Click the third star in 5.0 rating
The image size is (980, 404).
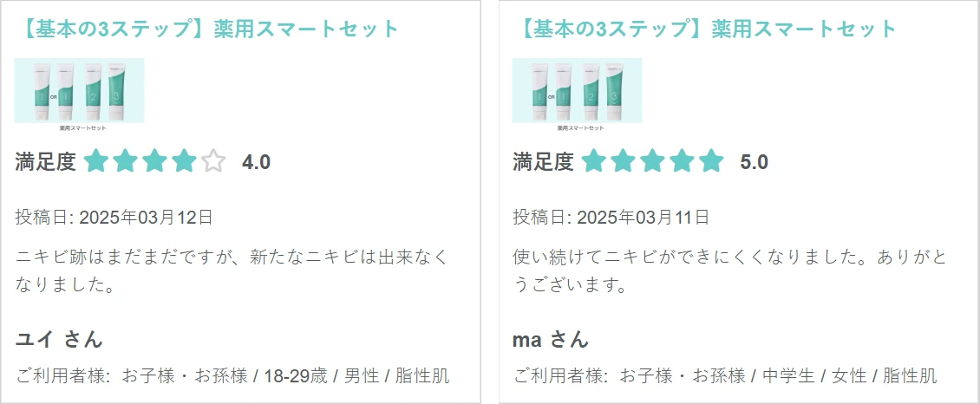(652, 161)
